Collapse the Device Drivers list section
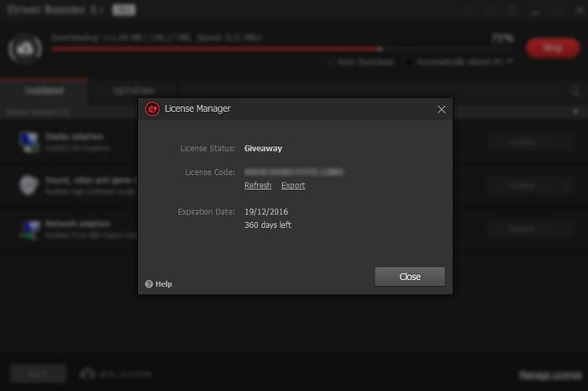The width and height of the screenshot is (588, 391). click(575, 111)
